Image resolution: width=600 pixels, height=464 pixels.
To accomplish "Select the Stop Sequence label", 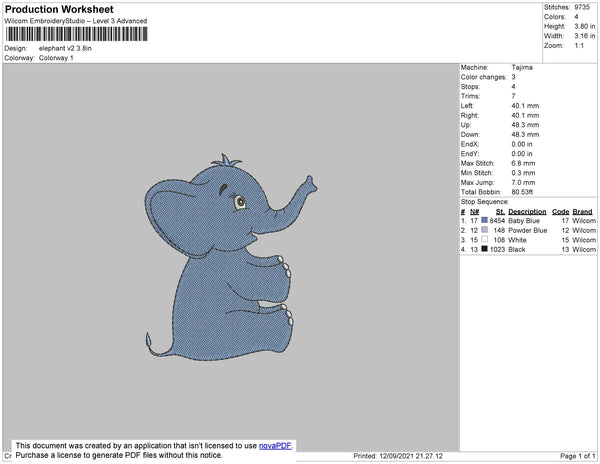I will pos(484,202).
